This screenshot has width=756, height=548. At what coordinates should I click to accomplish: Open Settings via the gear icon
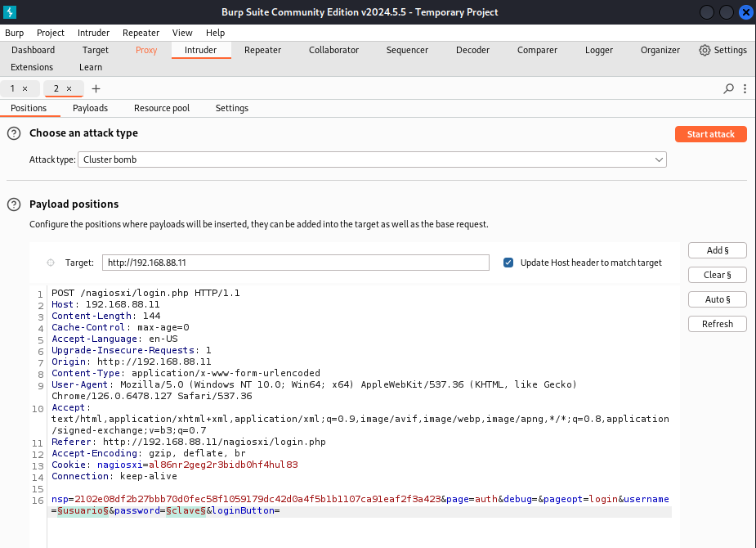(x=705, y=50)
